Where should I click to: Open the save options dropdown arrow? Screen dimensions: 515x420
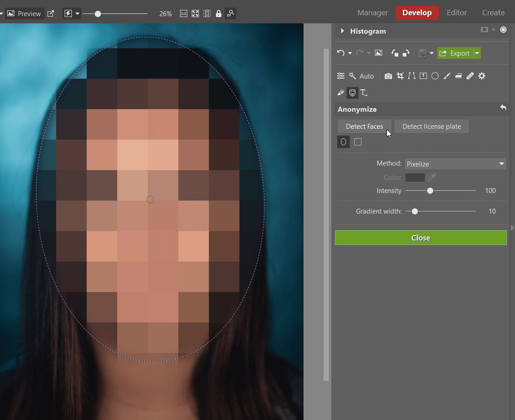[431, 53]
